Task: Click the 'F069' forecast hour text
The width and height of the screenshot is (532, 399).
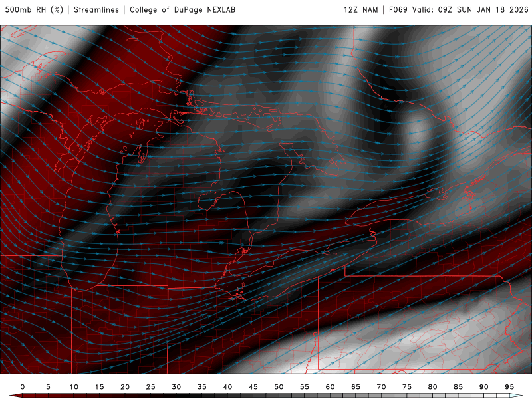Action: click(x=398, y=10)
